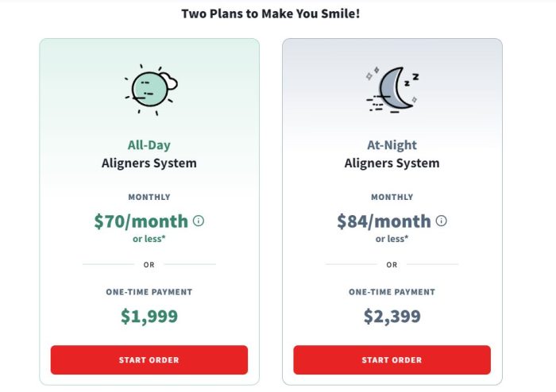Click ONE-TIME PAYMENT label on At-Night card

click(392, 292)
